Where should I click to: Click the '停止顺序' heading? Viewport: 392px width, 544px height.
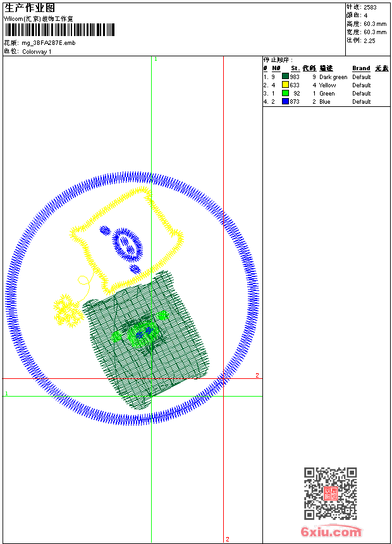coord(278,60)
